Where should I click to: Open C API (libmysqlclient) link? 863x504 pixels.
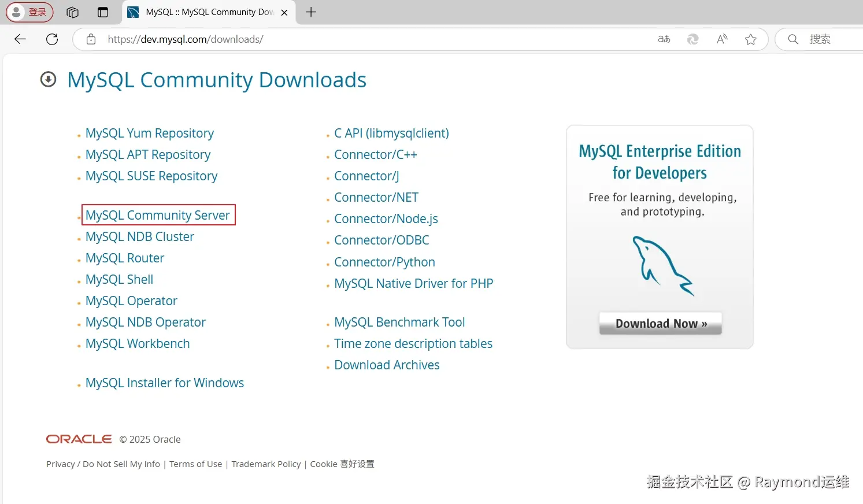coord(391,134)
